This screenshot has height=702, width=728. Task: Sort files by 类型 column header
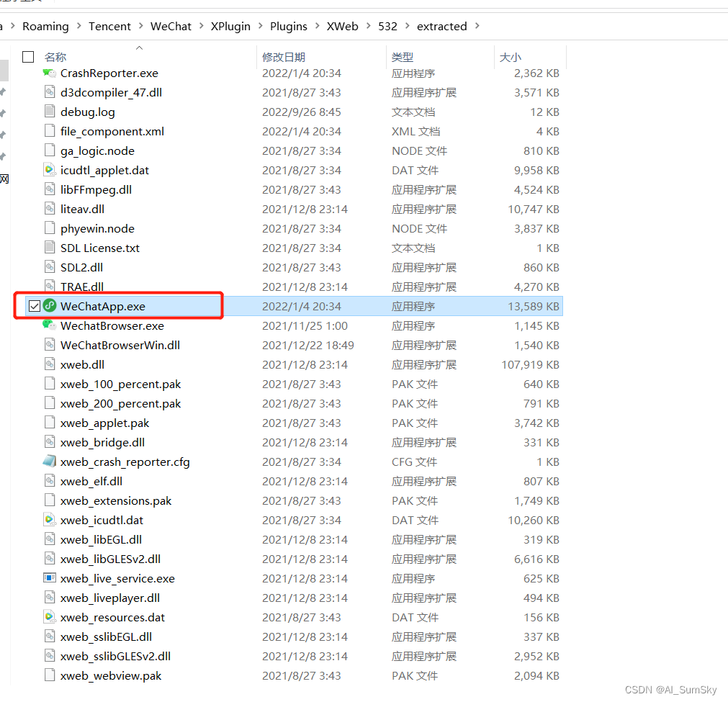[403, 57]
